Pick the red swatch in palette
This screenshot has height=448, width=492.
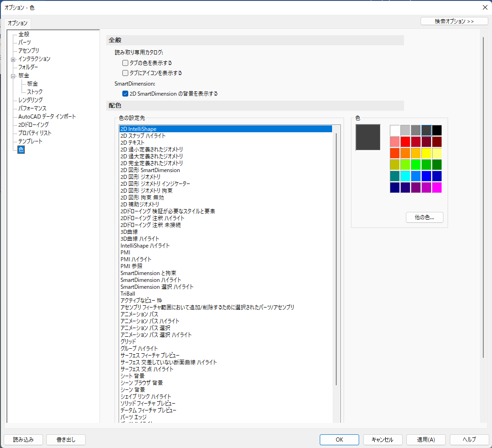click(x=405, y=142)
